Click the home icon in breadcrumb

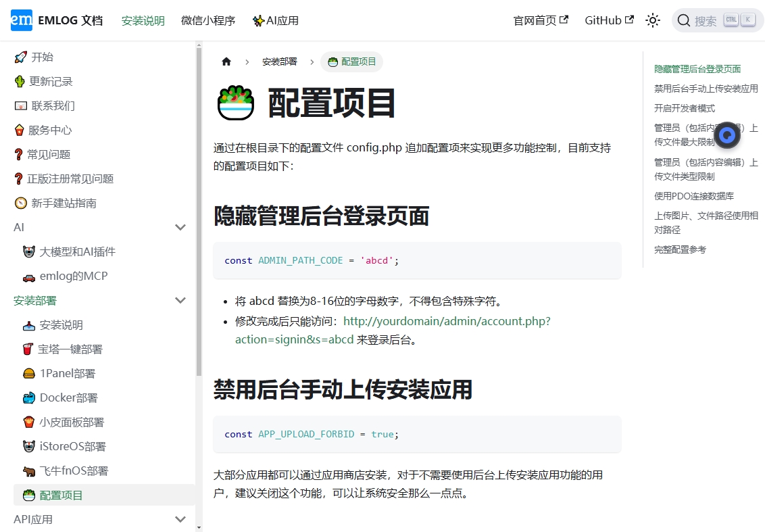[226, 62]
